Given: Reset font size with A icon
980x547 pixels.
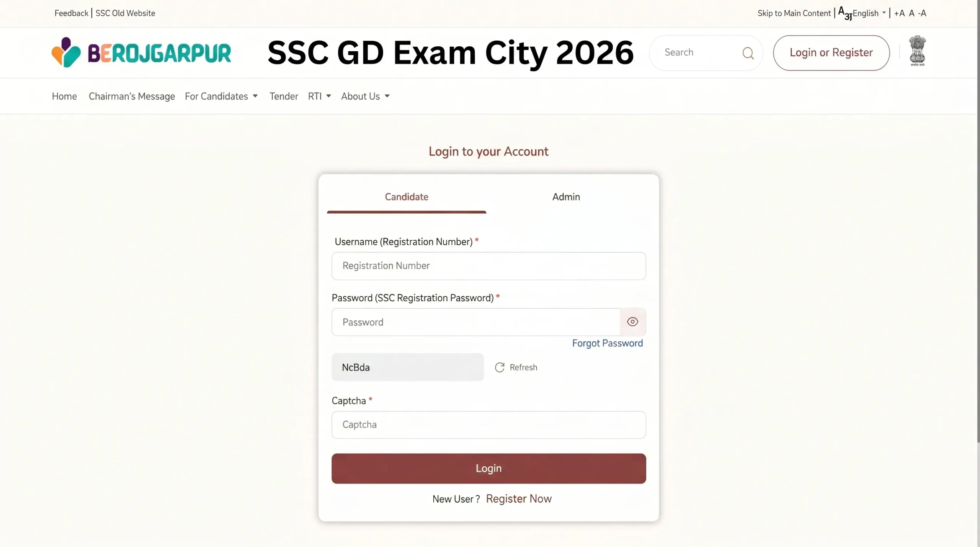Looking at the screenshot, I should coord(912,13).
